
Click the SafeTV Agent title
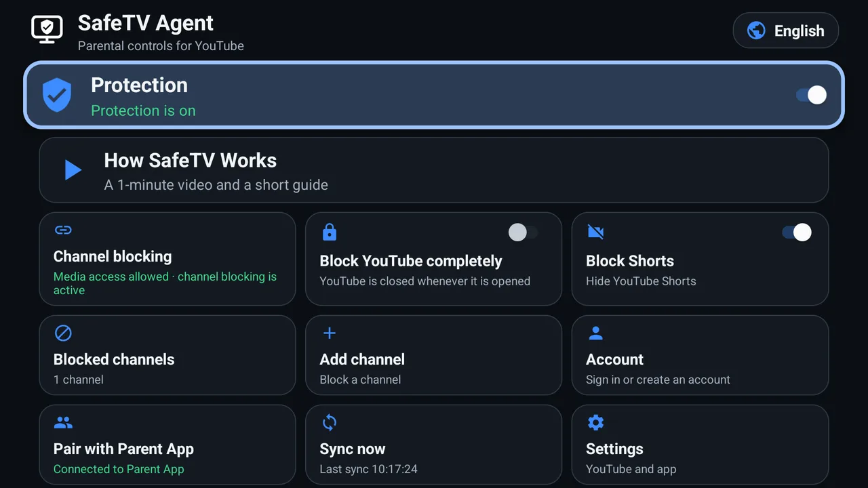coord(146,23)
